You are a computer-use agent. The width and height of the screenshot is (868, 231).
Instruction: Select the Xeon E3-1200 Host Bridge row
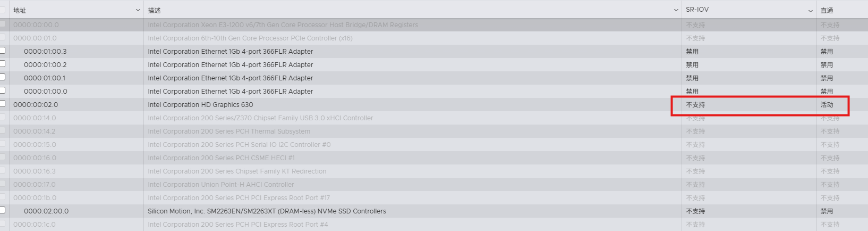pos(283,25)
